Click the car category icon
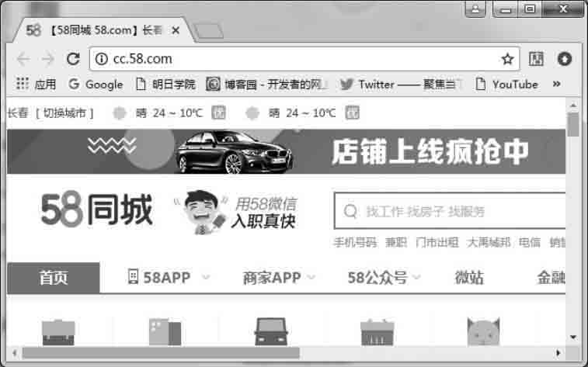Image resolution: width=588 pixels, height=367 pixels. click(271, 332)
